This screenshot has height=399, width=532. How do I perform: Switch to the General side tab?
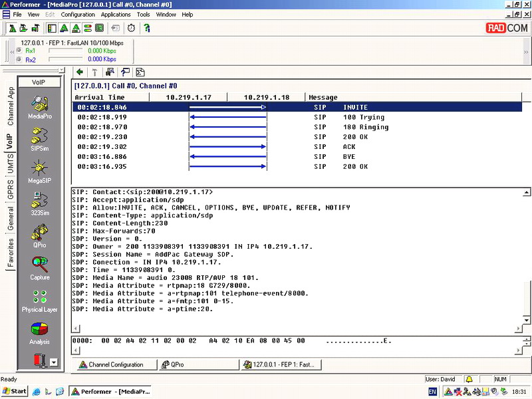[11, 218]
